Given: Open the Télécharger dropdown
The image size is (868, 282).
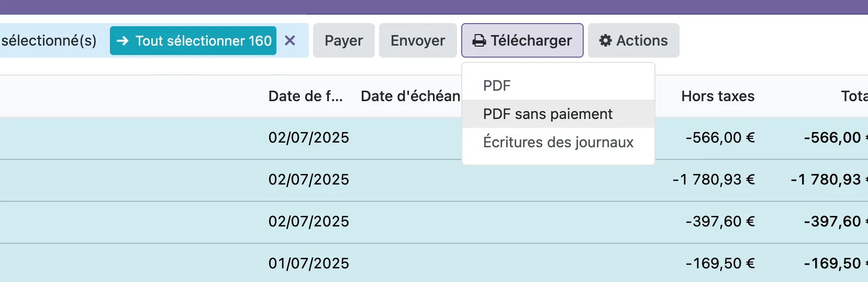Looking at the screenshot, I should pos(522,40).
